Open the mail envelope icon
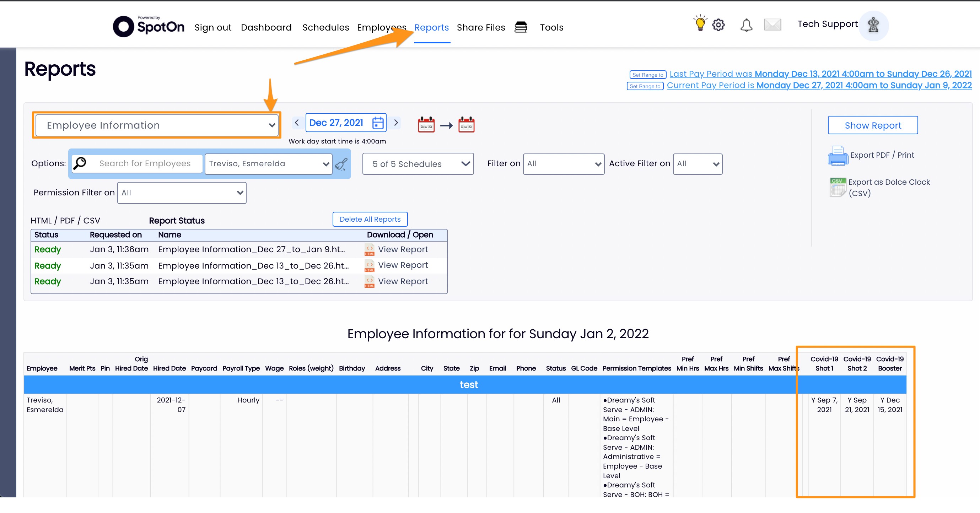The height and width of the screenshot is (513, 980). 772,25
